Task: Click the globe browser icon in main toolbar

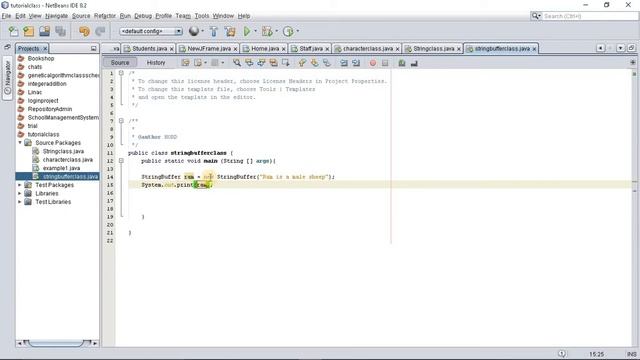Action: (x=194, y=31)
